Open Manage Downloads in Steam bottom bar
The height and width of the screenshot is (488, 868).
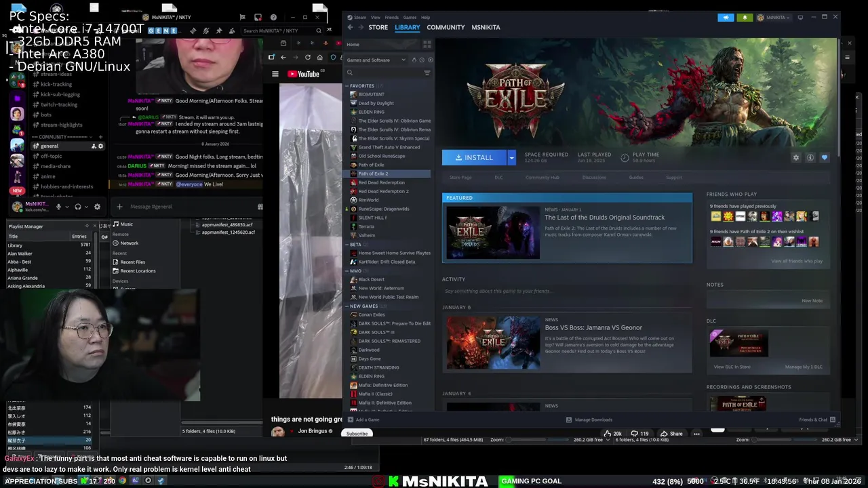click(589, 420)
